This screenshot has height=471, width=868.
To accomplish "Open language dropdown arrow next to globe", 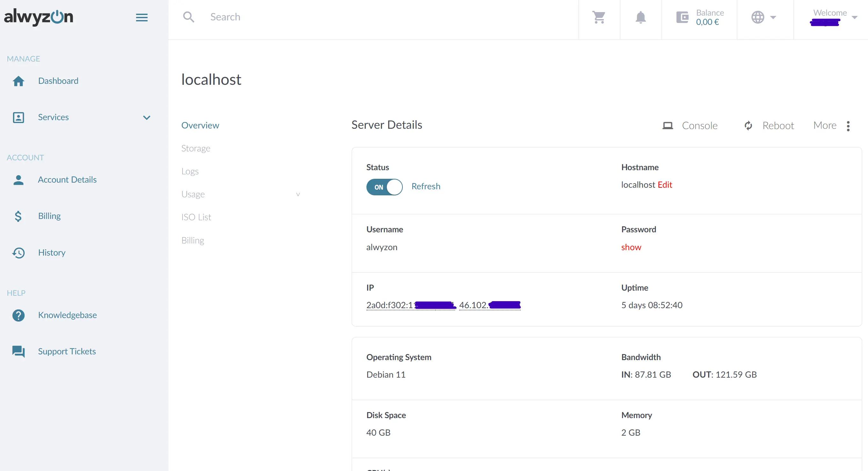I will pos(773,17).
